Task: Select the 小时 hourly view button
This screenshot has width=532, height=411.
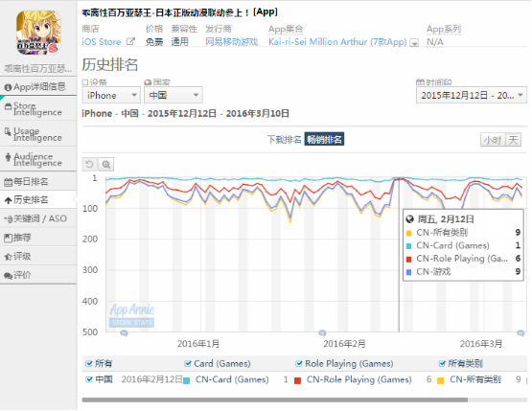Action: point(493,140)
